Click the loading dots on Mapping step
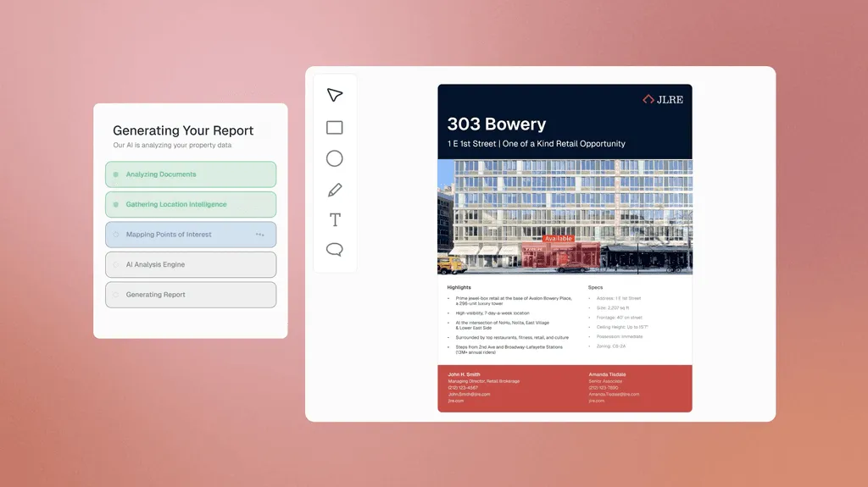The height and width of the screenshot is (487, 868). [259, 235]
